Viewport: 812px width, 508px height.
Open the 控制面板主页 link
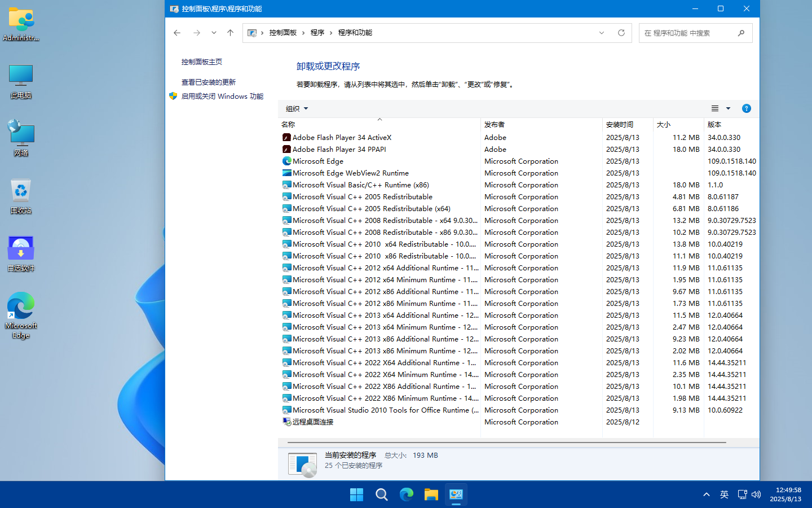[x=202, y=62]
